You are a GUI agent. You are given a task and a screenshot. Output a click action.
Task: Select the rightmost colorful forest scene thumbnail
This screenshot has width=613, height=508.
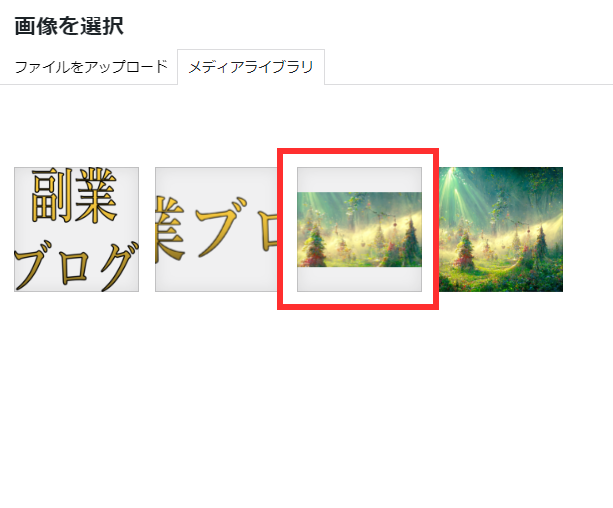pos(501,230)
